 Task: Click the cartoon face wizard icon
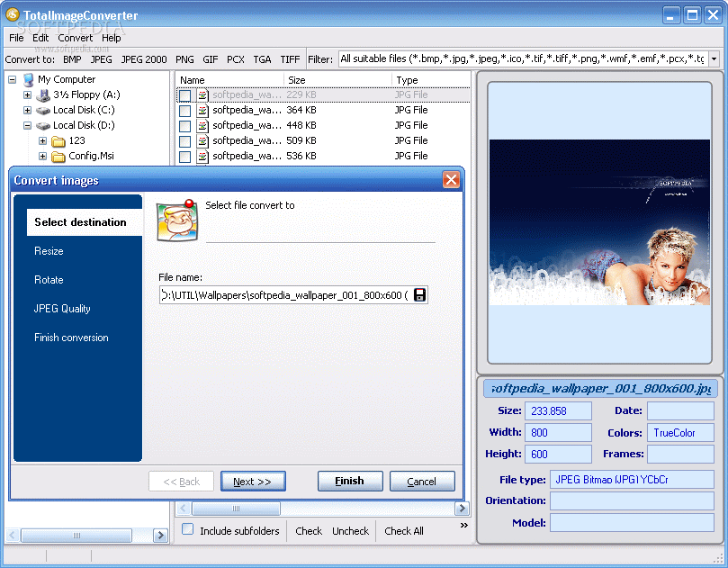coord(177,221)
